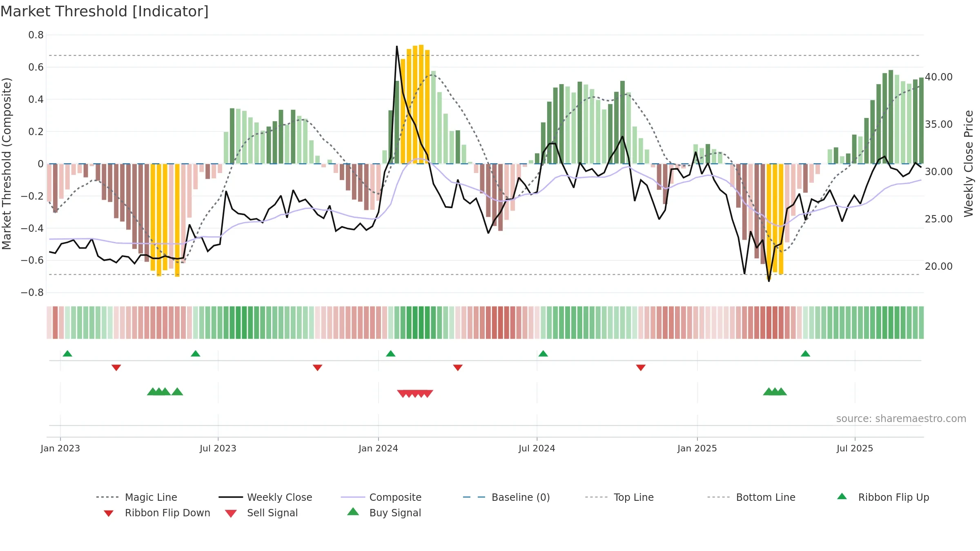Screen dimensions: 980x551
Task: Click the Weekly Close Price axis title
Action: click(969, 163)
